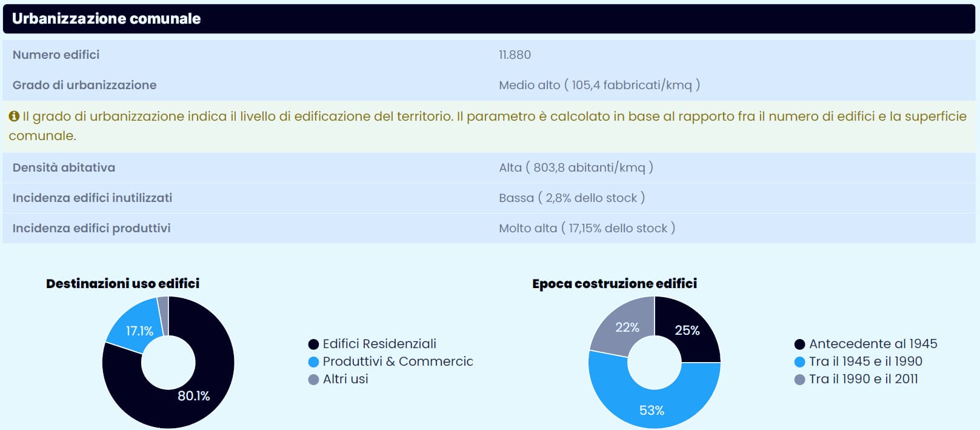Image resolution: width=980 pixels, height=430 pixels.
Task: Toggle Antecedente al 1945 legend entry
Action: coord(873,344)
